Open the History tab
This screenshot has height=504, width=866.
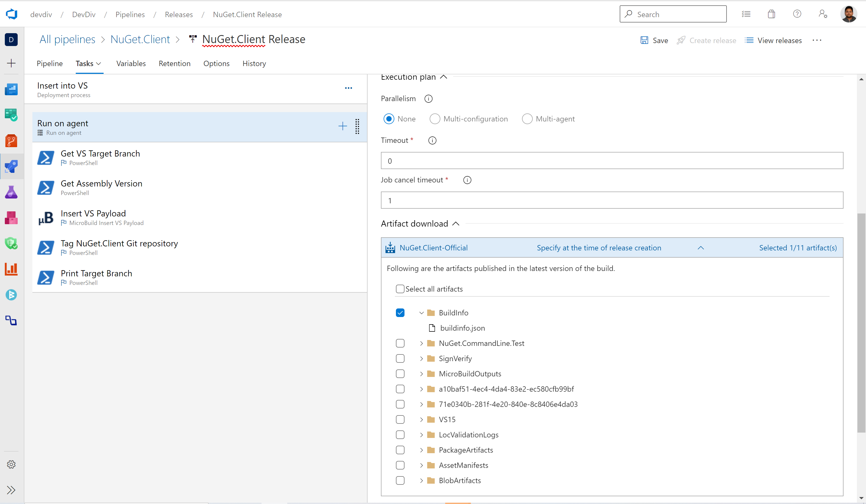tap(254, 64)
